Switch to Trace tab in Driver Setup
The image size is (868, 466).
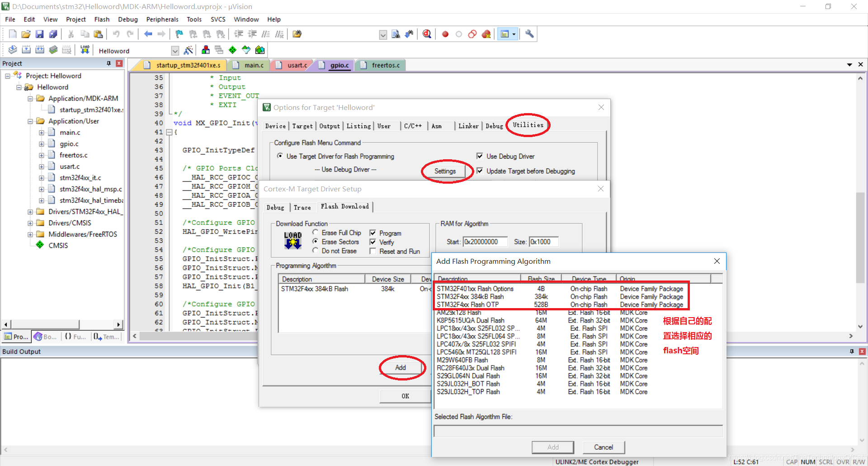point(302,208)
